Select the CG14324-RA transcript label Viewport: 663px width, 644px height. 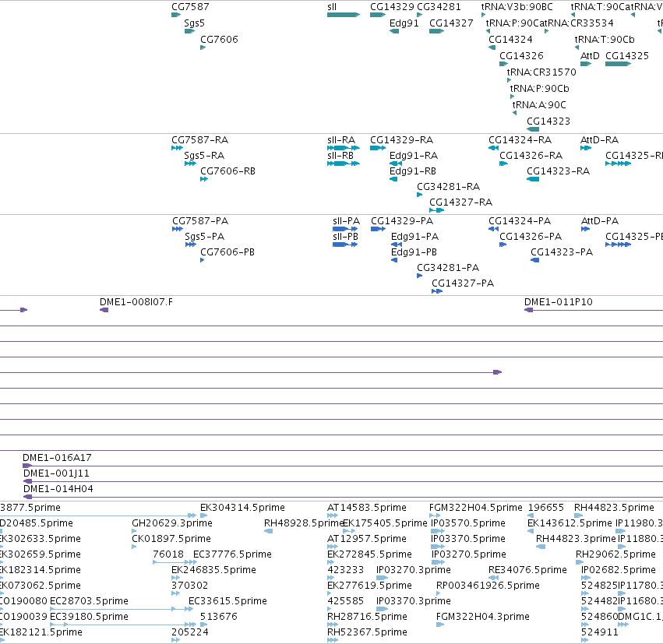pyautogui.click(x=520, y=140)
